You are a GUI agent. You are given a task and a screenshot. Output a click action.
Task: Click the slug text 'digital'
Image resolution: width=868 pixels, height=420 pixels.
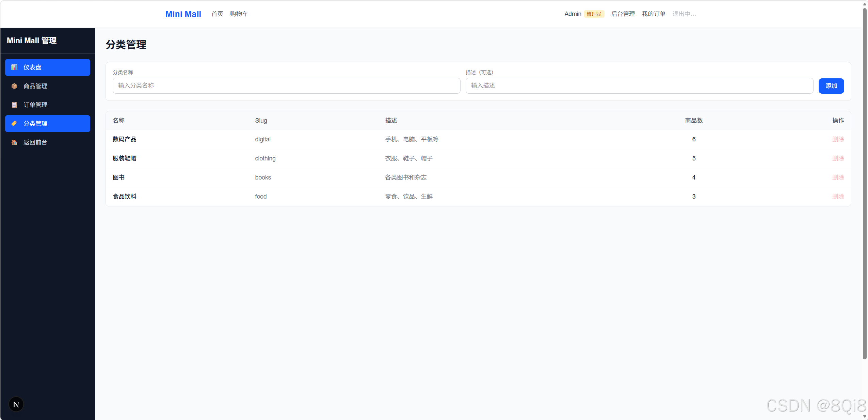tap(263, 139)
